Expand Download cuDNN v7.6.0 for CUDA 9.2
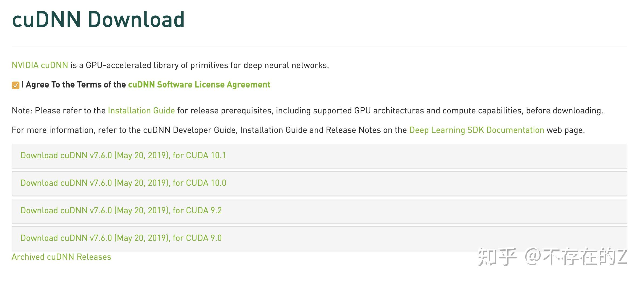This screenshot has height=283, width=644. (x=121, y=211)
